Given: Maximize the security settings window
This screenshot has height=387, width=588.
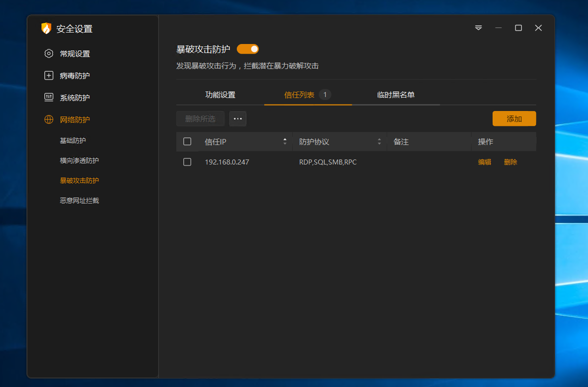Looking at the screenshot, I should (x=518, y=28).
